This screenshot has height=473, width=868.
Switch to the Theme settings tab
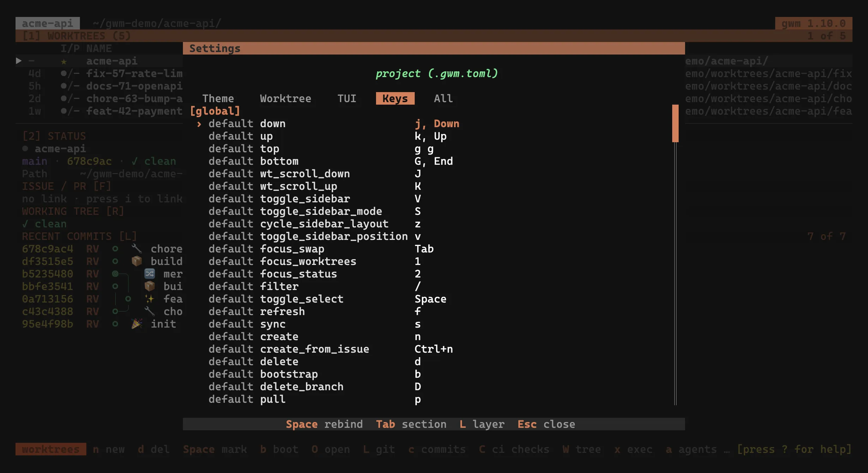point(218,98)
